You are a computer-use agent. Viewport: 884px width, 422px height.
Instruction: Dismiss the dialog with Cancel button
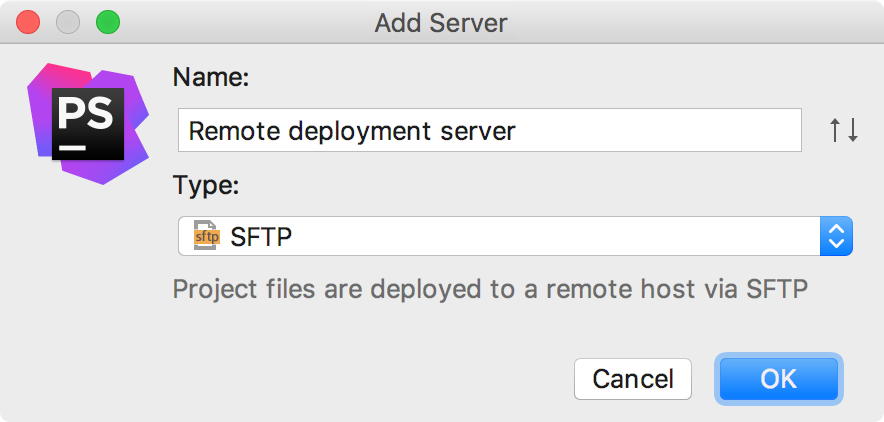633,379
